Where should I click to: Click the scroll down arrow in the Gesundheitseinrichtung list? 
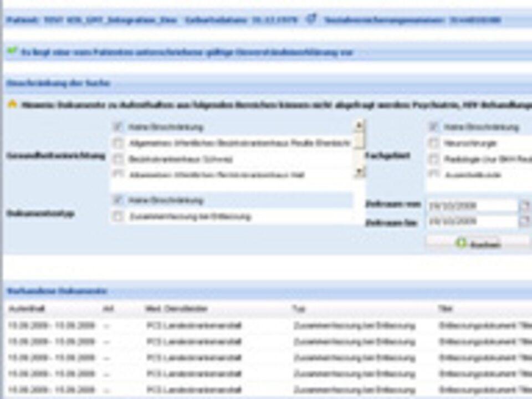[x=359, y=172]
